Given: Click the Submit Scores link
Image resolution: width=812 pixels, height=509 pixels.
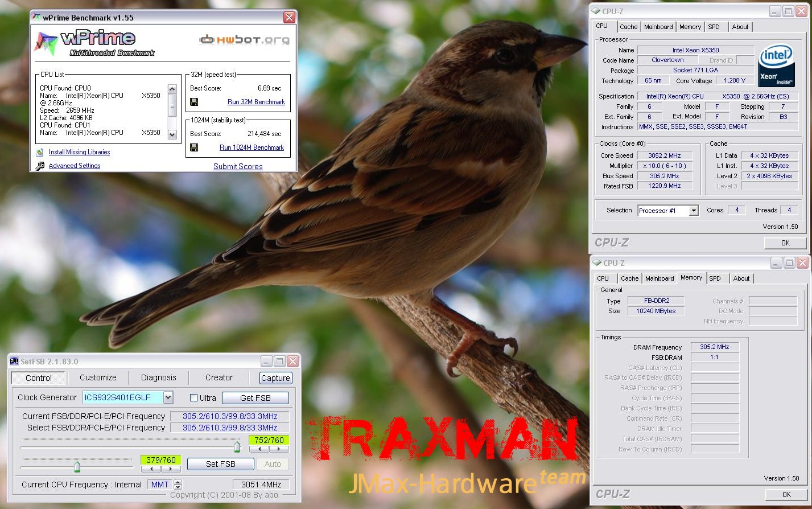Looking at the screenshot, I should pos(238,166).
